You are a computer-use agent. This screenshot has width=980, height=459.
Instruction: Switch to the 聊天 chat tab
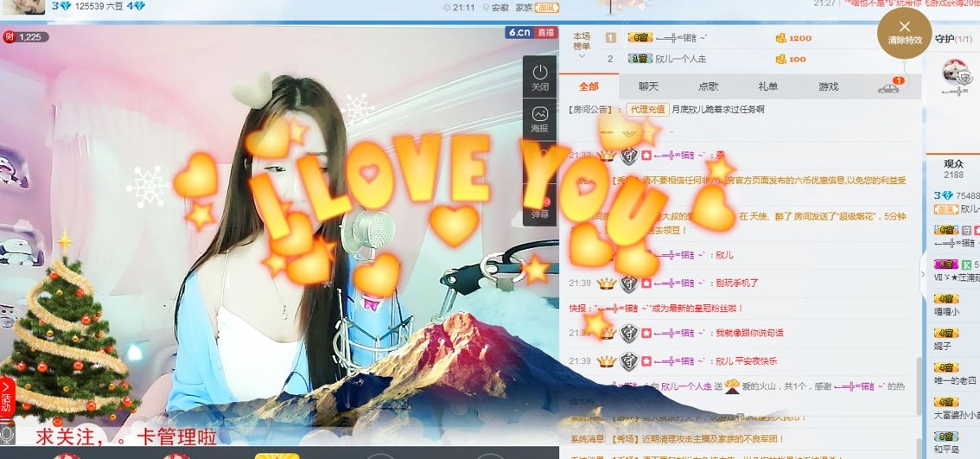point(648,86)
